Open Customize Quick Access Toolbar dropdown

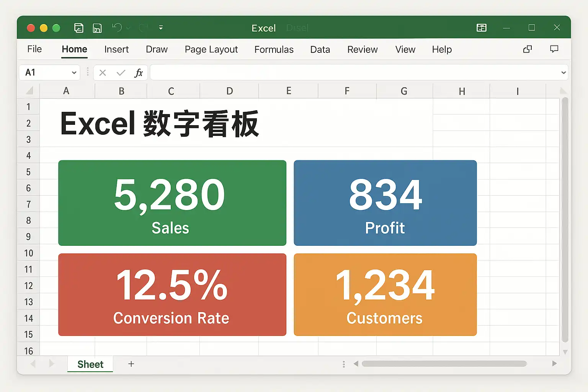pos(161,28)
